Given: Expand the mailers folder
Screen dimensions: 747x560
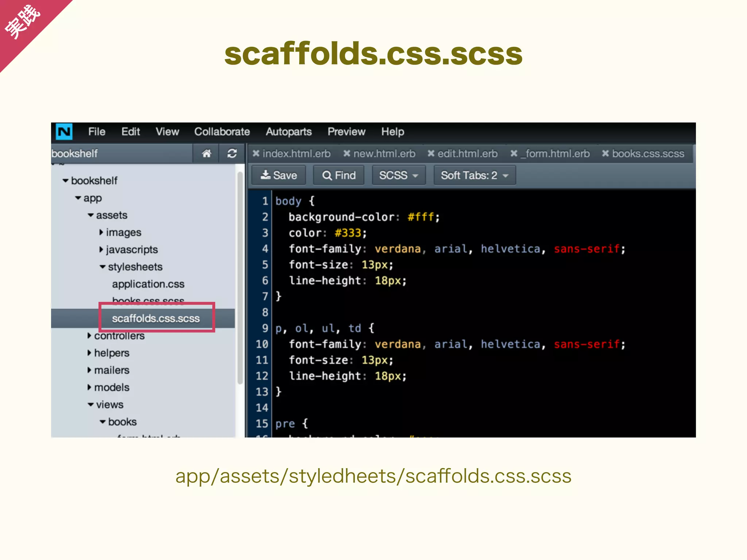Looking at the screenshot, I should click(89, 370).
